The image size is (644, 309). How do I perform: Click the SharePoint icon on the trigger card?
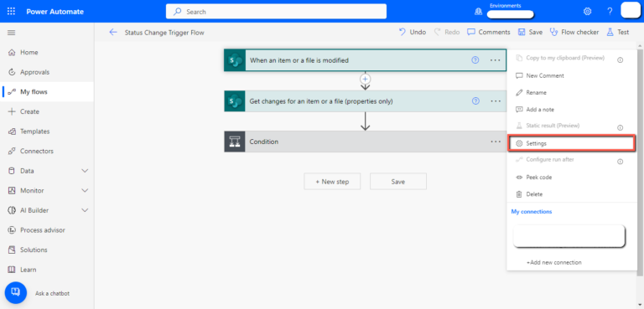[235, 60]
